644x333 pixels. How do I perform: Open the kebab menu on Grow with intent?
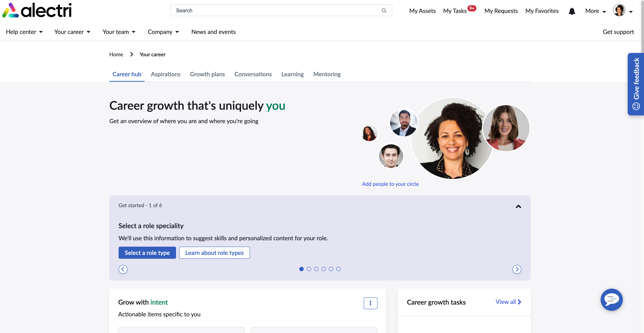(x=370, y=303)
